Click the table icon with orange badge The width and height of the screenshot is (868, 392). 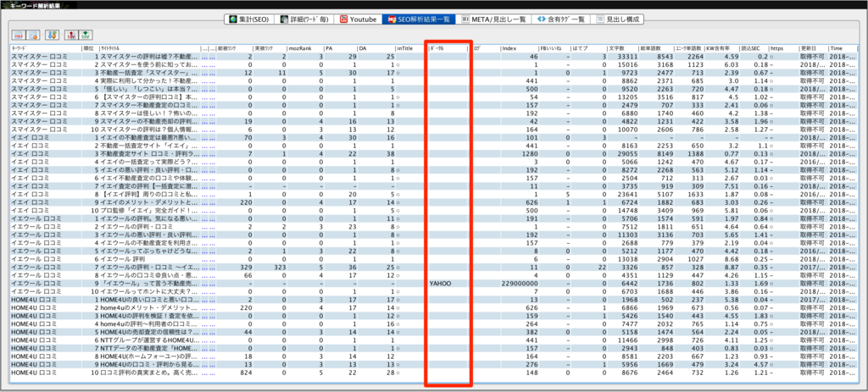pos(33,35)
